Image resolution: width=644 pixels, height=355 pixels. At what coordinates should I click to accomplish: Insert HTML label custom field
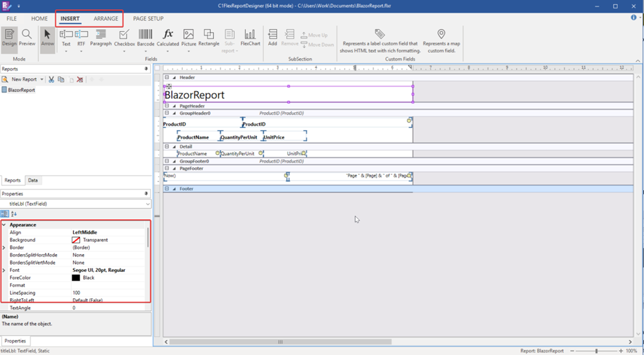click(380, 41)
